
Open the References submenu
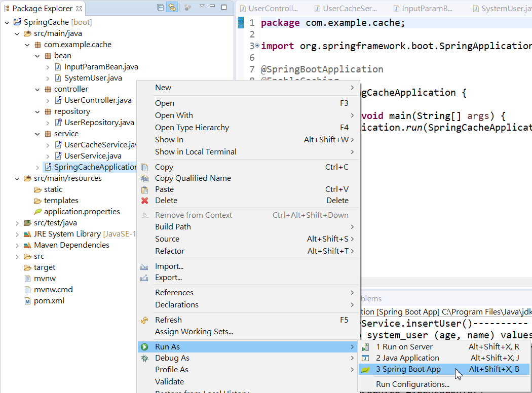248,293
